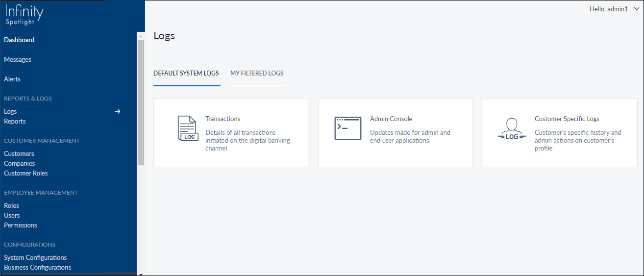Switch to the My Filtered Logs tab
Image resolution: width=644 pixels, height=276 pixels.
click(257, 74)
